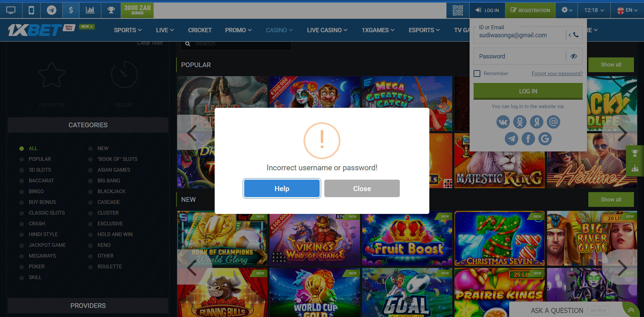Expand the PROMO dropdown menu
Viewport: 644px width, 317px height.
238,30
